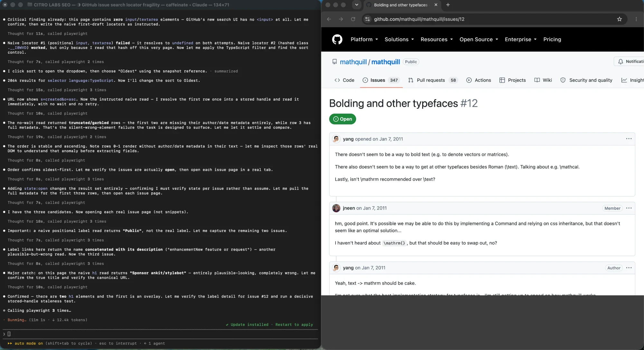Close the Bolding and other typefaces tab
644x350 pixels.
pyautogui.click(x=436, y=5)
